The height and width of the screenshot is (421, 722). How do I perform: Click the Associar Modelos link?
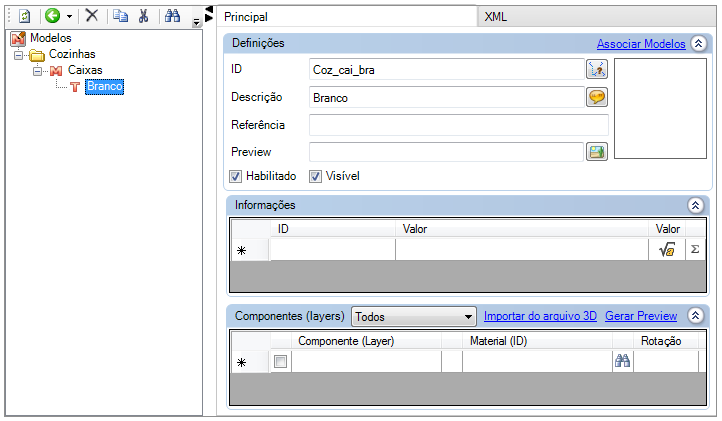pyautogui.click(x=641, y=44)
